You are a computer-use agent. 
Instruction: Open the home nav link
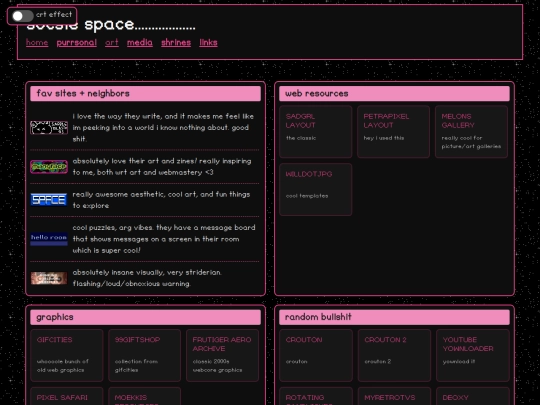tap(37, 43)
